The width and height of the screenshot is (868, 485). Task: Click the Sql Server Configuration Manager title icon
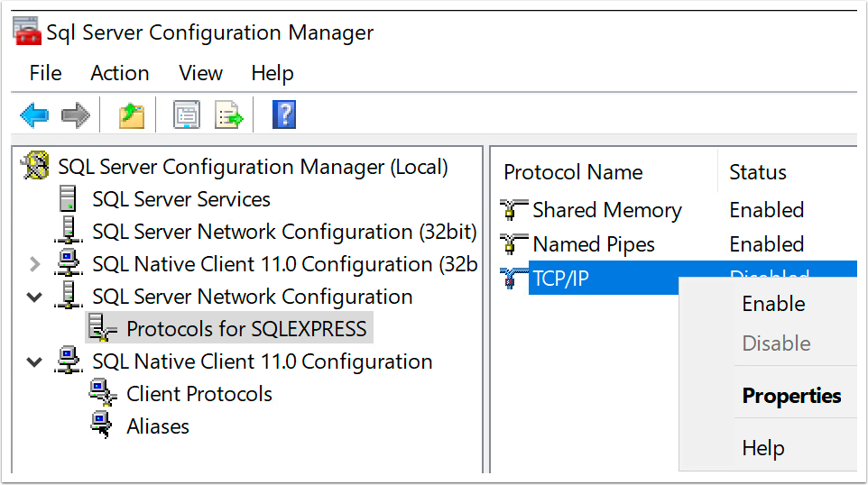26,31
